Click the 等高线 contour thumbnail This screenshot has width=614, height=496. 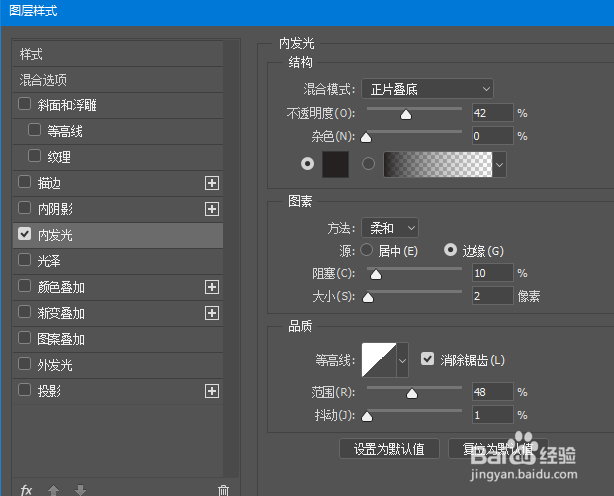point(379,360)
